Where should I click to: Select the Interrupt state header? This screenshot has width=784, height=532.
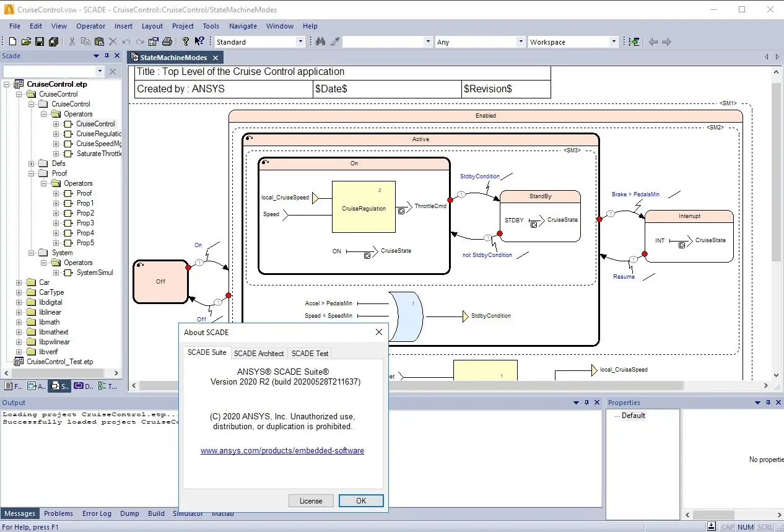click(x=689, y=216)
